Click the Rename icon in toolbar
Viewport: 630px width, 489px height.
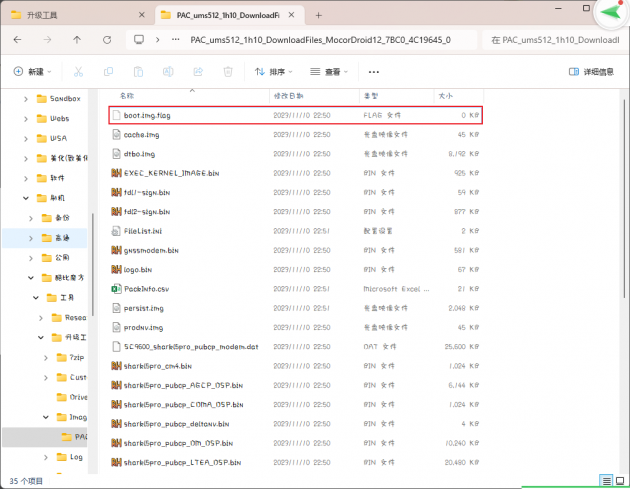pyautogui.click(x=168, y=72)
